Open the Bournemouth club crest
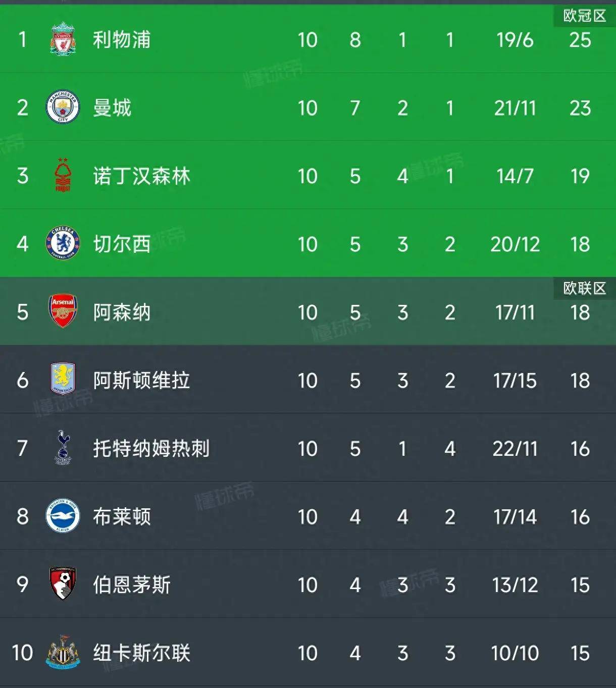616x688 pixels. [63, 584]
